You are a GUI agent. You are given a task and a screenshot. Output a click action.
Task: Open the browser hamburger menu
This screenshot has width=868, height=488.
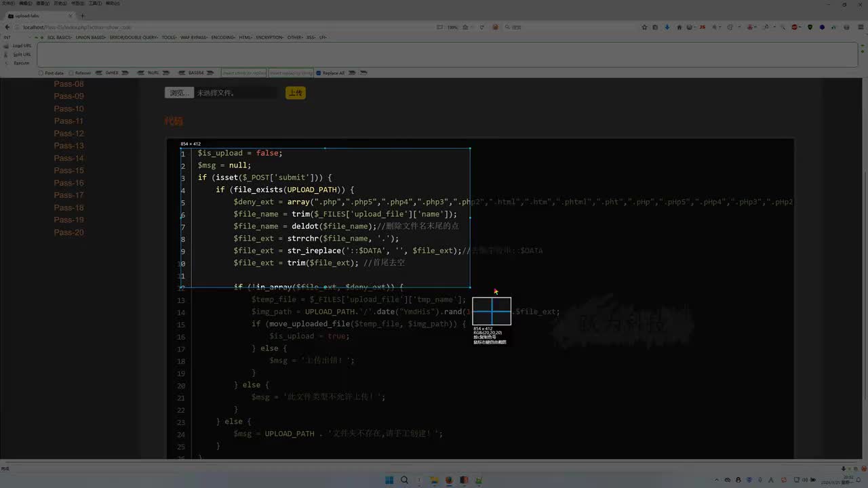pyautogui.click(x=861, y=27)
